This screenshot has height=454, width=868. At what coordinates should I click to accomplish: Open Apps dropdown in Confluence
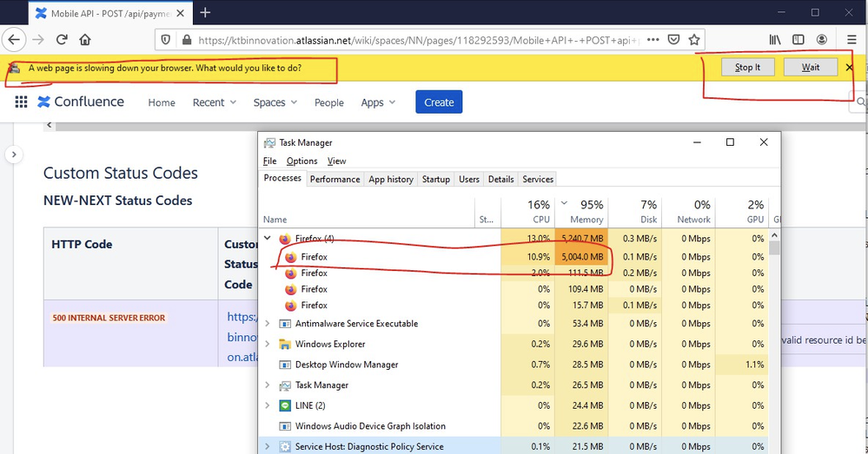point(378,102)
